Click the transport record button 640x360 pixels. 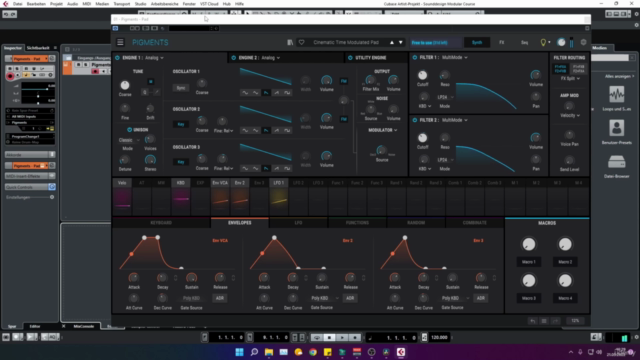355,338
